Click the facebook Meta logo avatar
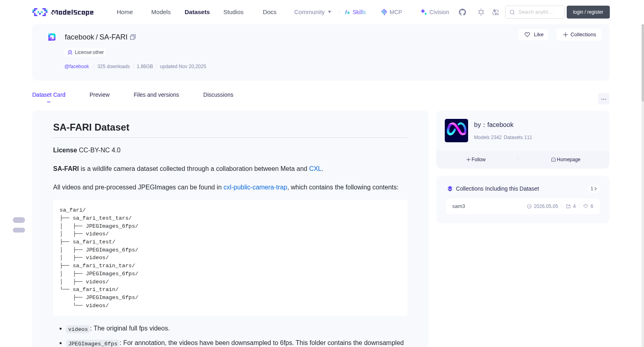 [x=456, y=131]
